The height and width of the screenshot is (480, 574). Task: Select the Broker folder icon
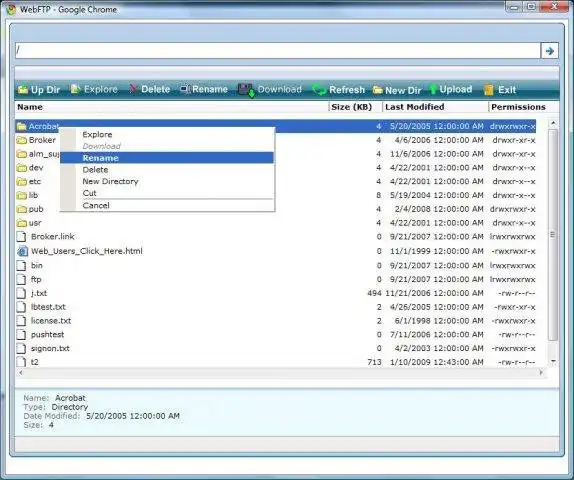pos(22,140)
